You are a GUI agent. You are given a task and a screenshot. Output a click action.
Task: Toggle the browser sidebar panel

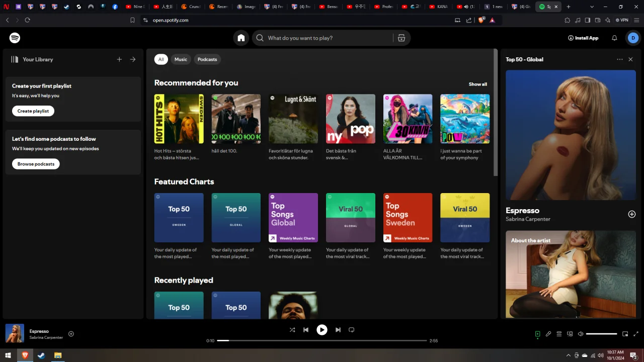tap(587, 20)
